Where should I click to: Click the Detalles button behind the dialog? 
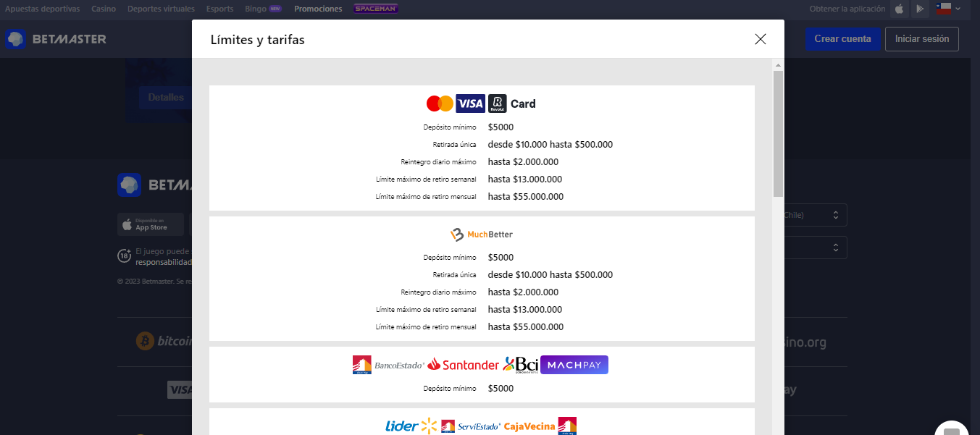coord(166,97)
